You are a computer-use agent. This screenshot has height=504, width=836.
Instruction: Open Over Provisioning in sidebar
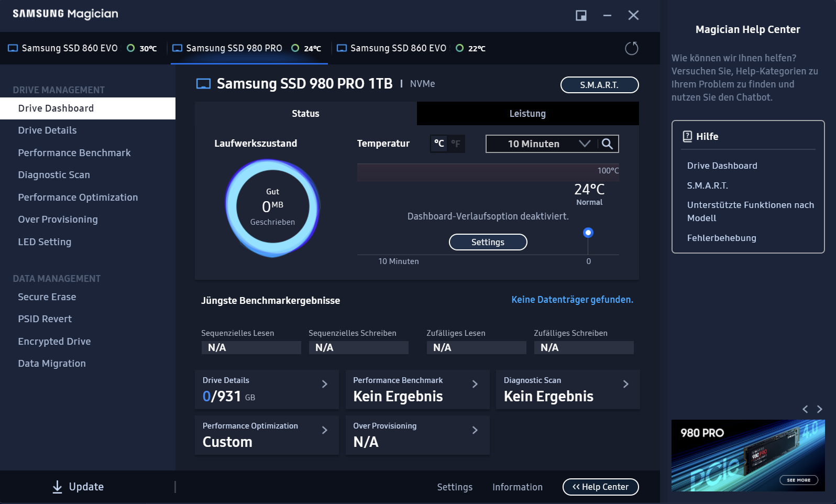pyautogui.click(x=87, y=220)
